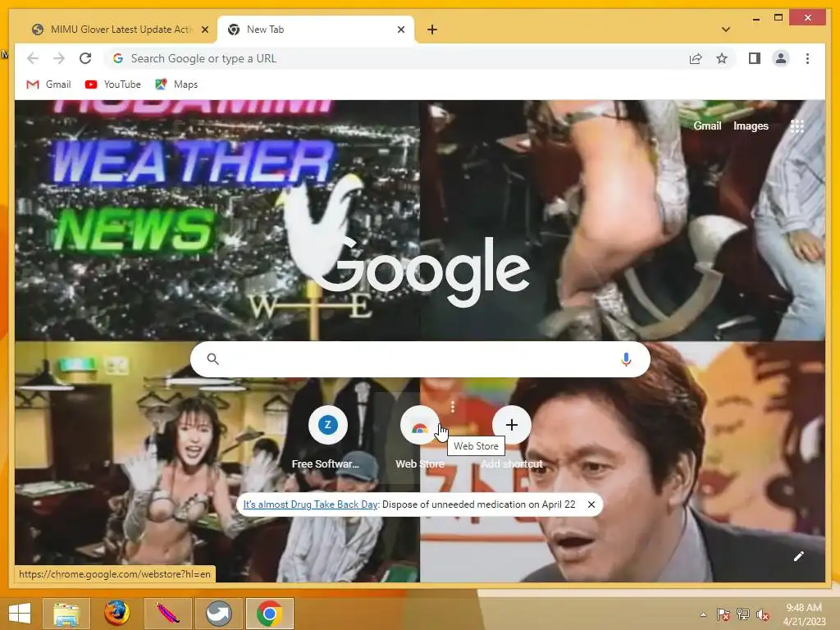Open the feather app on the taskbar
This screenshot has width=840, height=630.
click(x=167, y=614)
